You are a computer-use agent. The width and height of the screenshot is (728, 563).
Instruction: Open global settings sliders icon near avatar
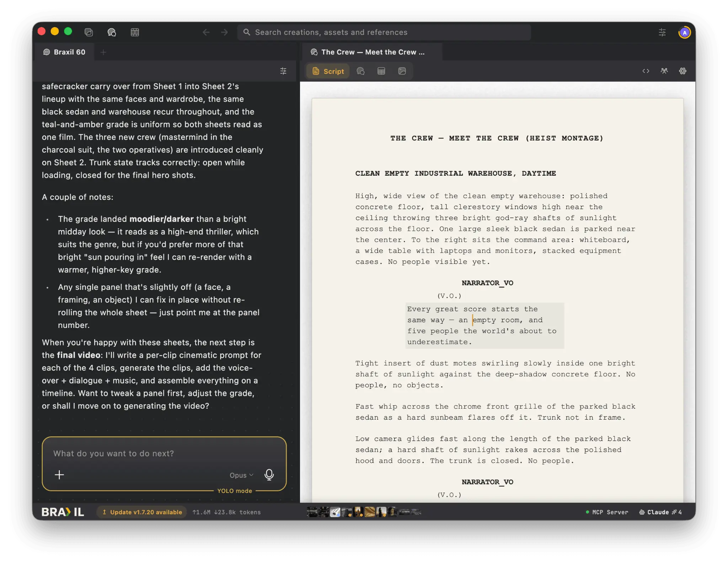662,32
